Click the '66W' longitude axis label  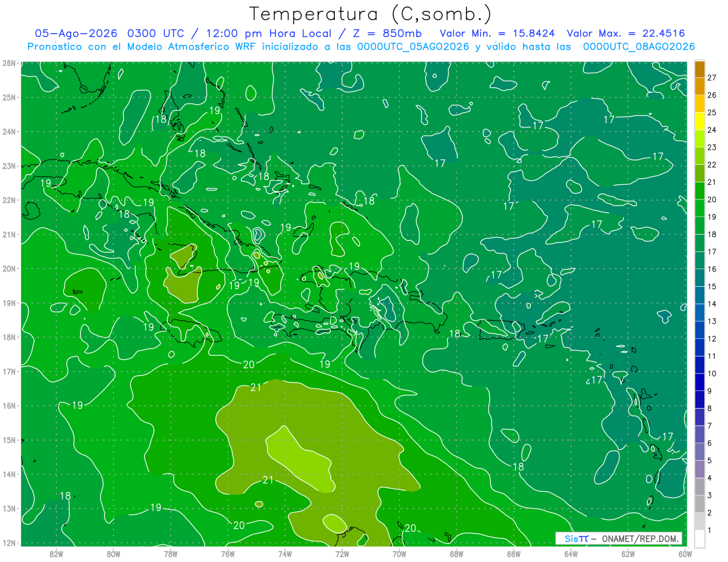click(514, 554)
